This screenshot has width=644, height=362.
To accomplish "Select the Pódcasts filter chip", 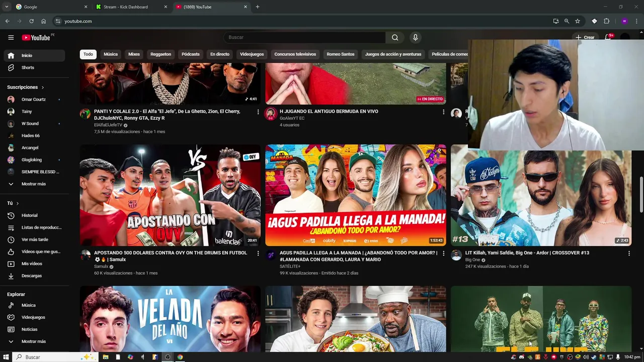I will (x=191, y=54).
